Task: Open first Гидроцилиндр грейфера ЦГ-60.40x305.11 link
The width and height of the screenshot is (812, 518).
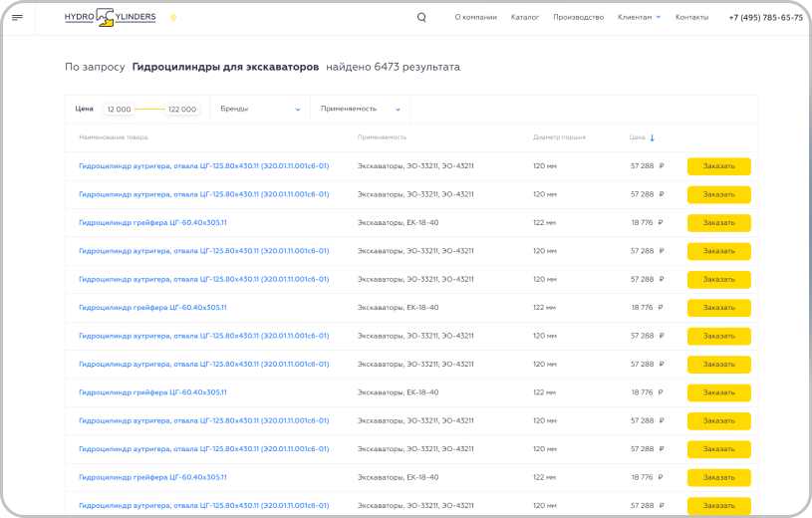Action: 152,222
